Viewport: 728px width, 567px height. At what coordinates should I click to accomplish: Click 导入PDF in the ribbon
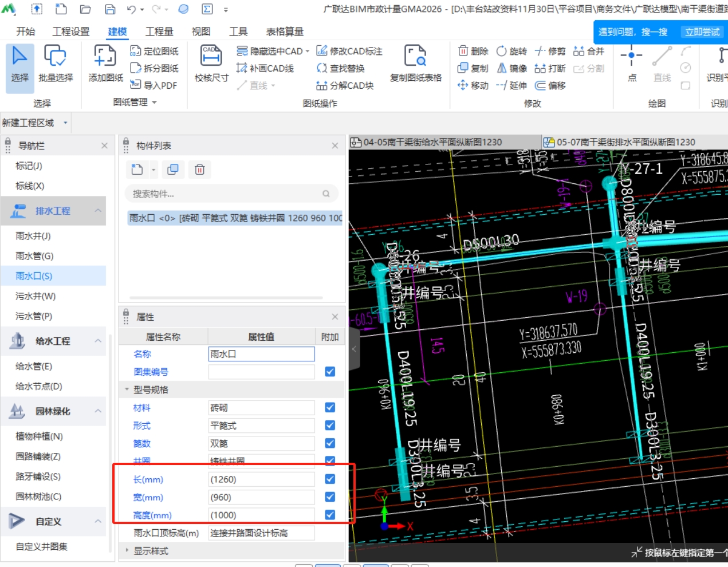click(154, 85)
